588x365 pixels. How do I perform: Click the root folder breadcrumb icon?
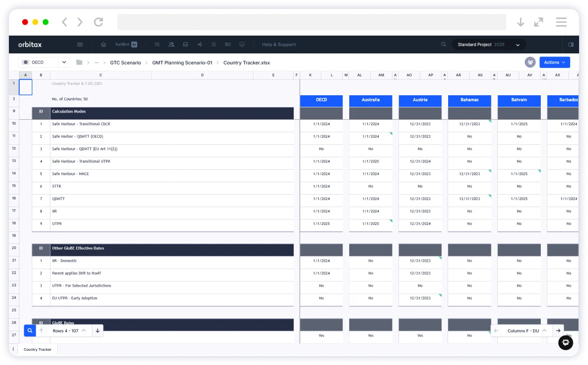coord(79,62)
